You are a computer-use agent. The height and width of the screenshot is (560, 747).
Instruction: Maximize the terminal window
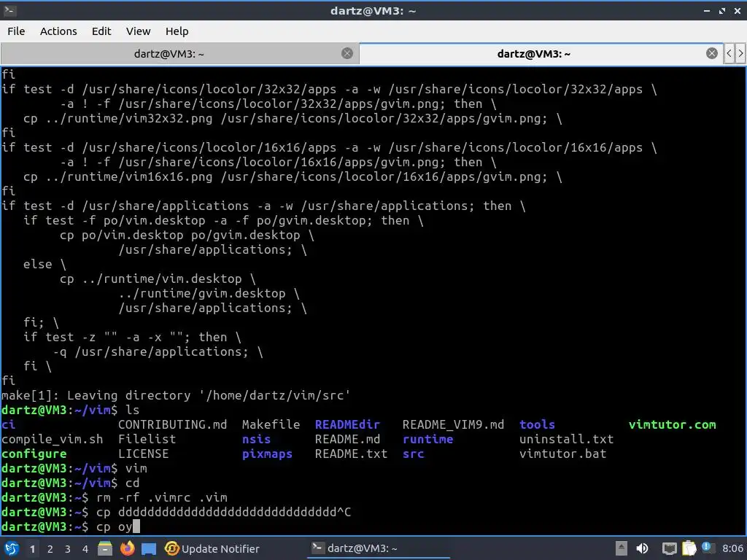(722, 10)
